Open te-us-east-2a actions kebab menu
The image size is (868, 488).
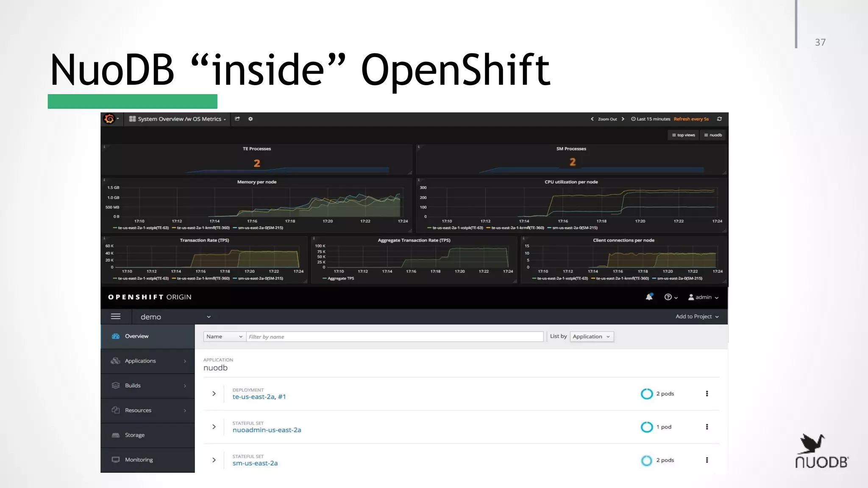tap(707, 394)
